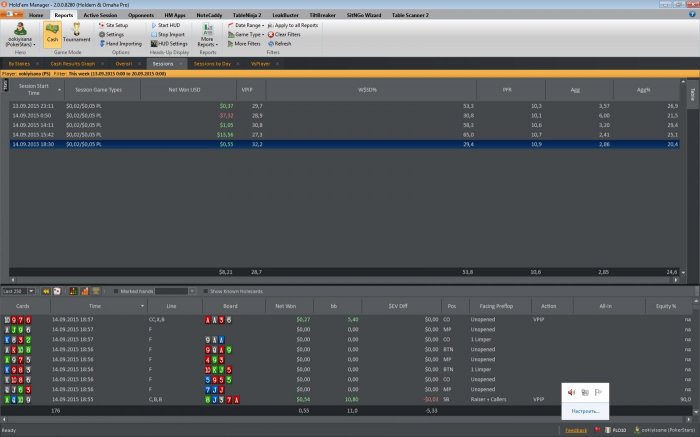
Task: Refresh the report
Action: (x=279, y=44)
